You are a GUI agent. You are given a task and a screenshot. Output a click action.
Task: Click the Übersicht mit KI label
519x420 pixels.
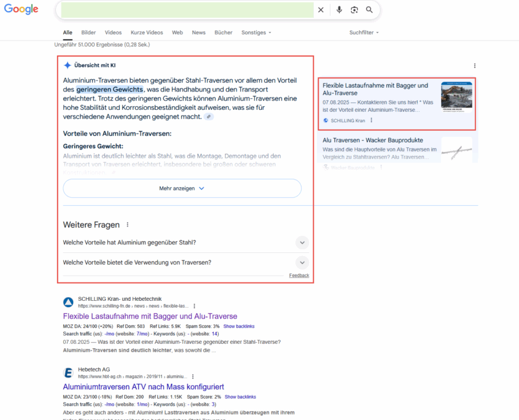(x=95, y=65)
